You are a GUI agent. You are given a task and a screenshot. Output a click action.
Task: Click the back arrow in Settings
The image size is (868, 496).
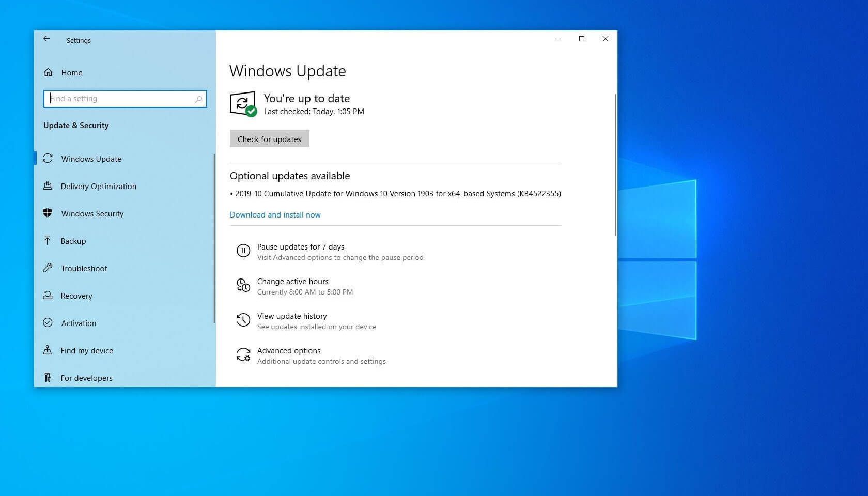(x=47, y=39)
